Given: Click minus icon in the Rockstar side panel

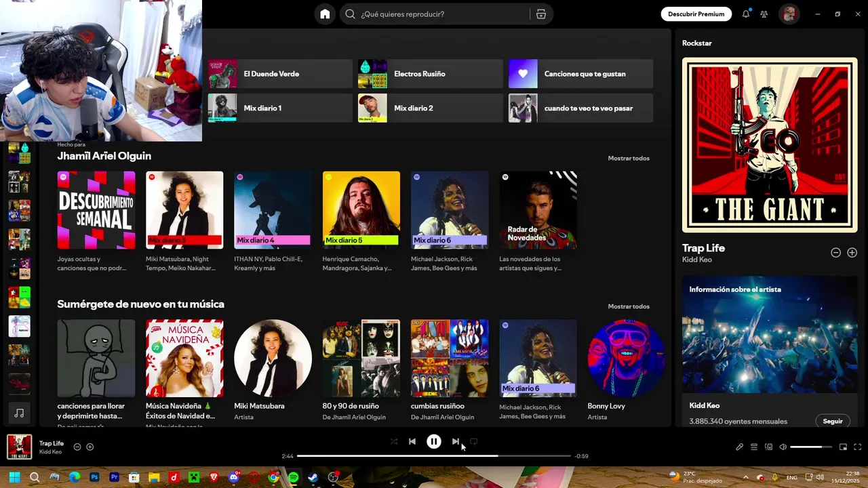Looking at the screenshot, I should click(836, 253).
